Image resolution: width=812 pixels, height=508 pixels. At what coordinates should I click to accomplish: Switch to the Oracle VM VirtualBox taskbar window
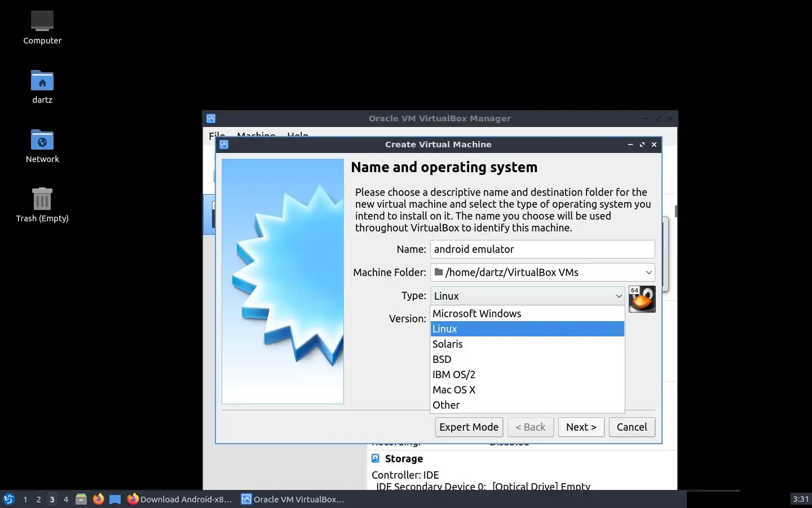pyautogui.click(x=293, y=499)
